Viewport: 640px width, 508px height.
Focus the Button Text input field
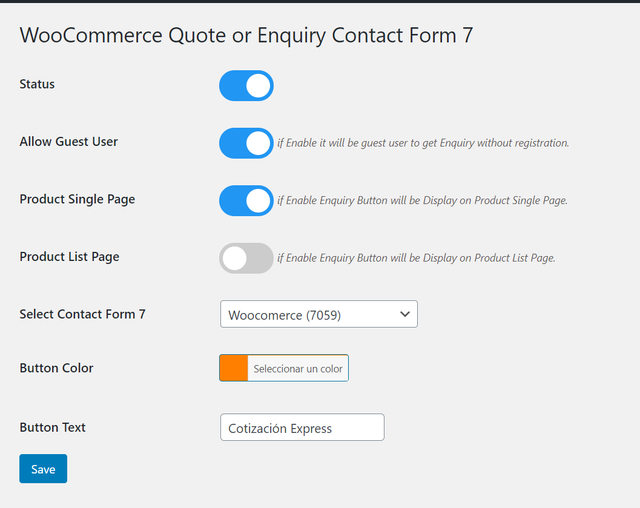click(302, 427)
